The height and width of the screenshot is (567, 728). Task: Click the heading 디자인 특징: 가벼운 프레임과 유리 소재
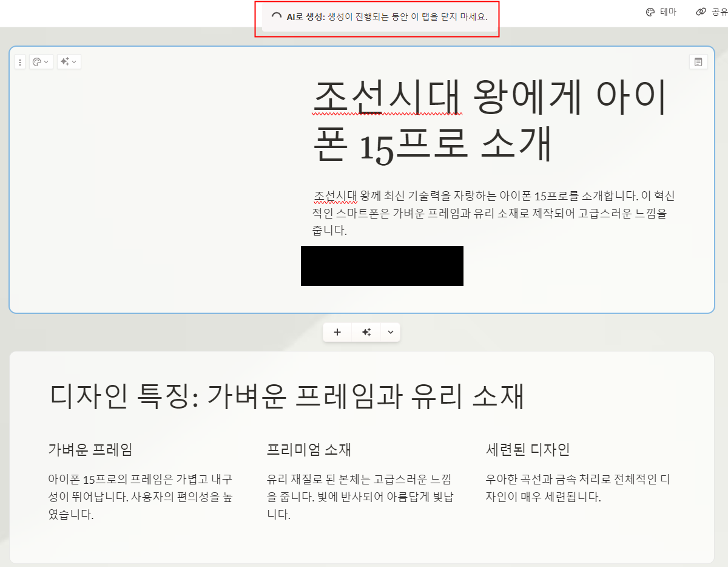286,397
